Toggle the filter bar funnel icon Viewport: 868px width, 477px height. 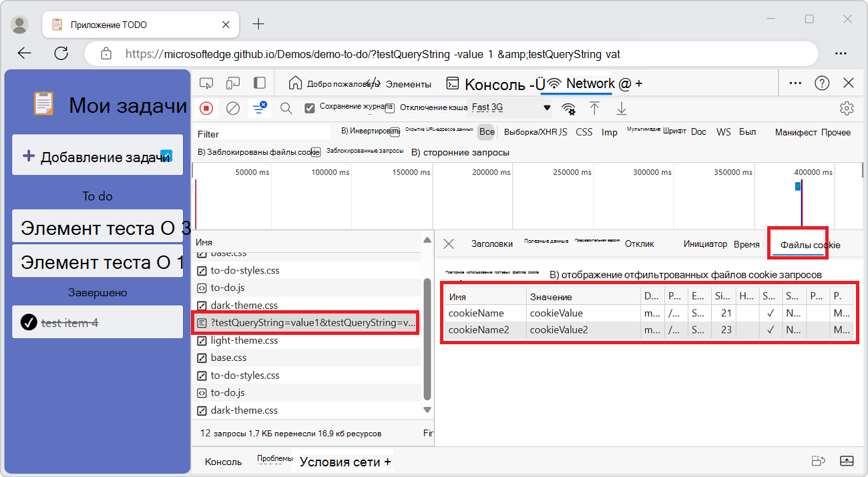(259, 107)
